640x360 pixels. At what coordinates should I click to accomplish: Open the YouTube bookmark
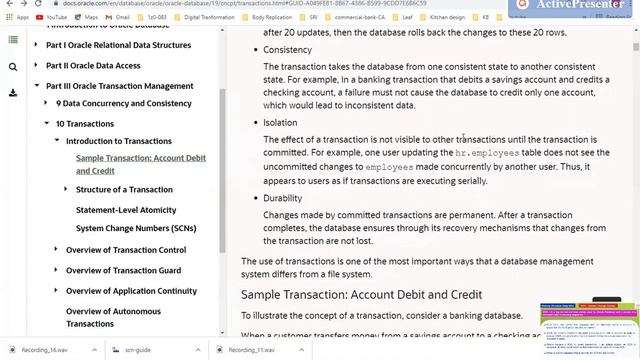click(51, 17)
